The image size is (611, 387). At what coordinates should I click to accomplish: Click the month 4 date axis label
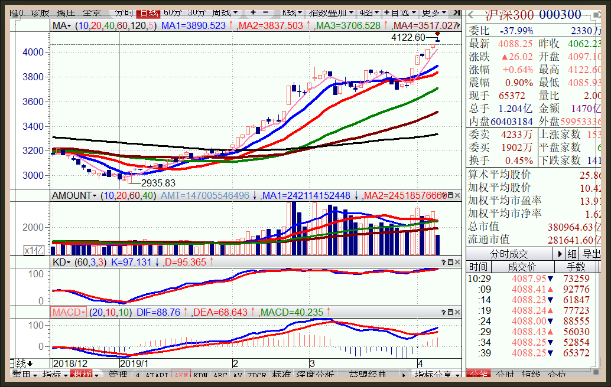tap(420, 364)
